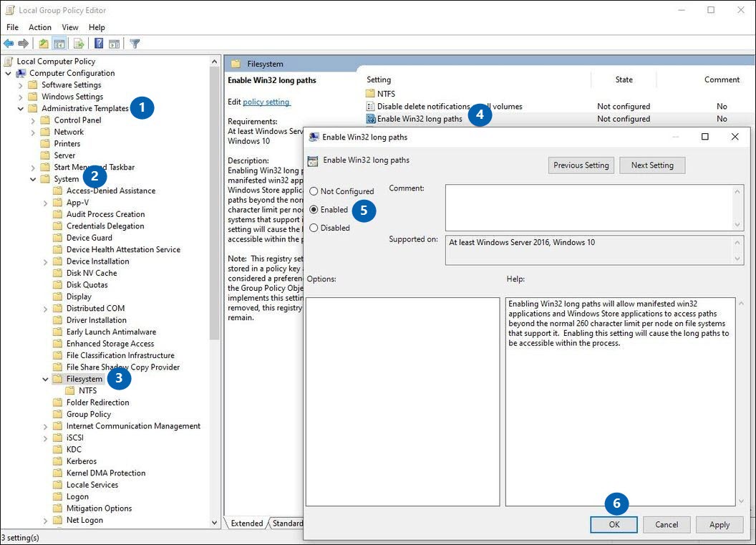Select the Kernel DMA Protection tree item

pyautogui.click(x=106, y=473)
